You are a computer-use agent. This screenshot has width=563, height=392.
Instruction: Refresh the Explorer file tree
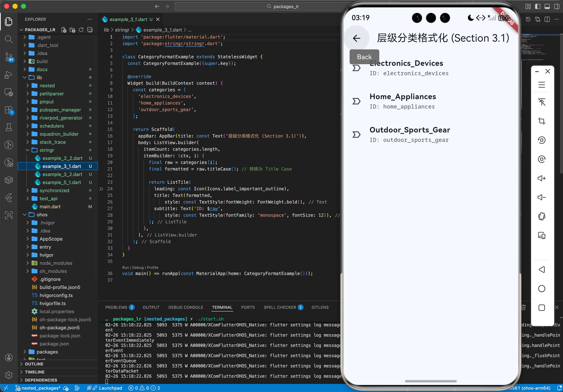[81, 30]
